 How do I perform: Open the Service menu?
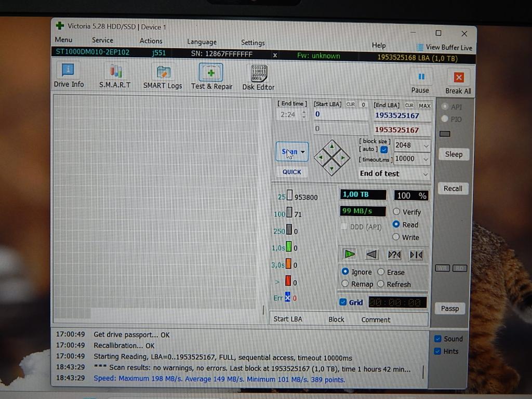click(x=102, y=40)
